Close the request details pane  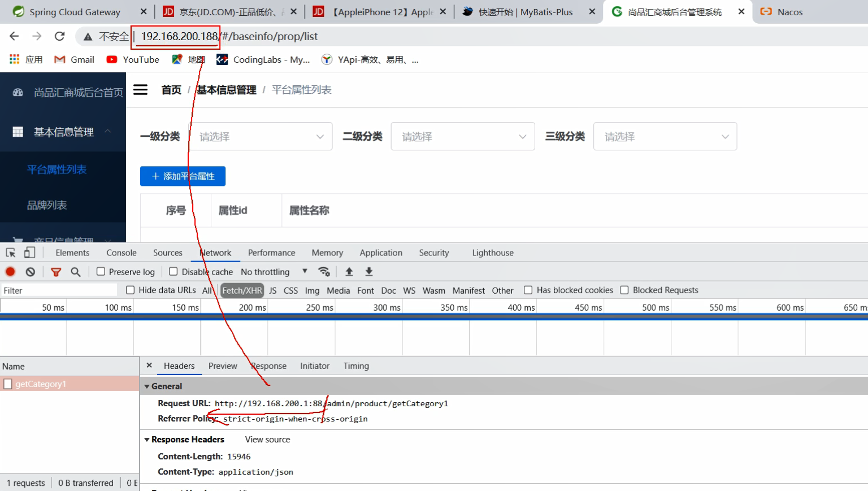[149, 366]
